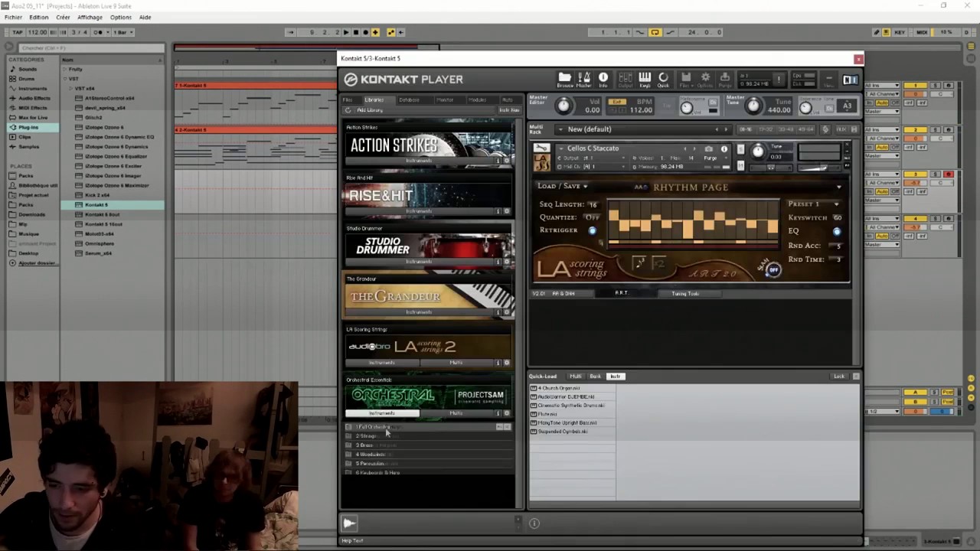This screenshot has height=551, width=980.
Task: Open the Load / Save dropdown
Action: pos(562,186)
